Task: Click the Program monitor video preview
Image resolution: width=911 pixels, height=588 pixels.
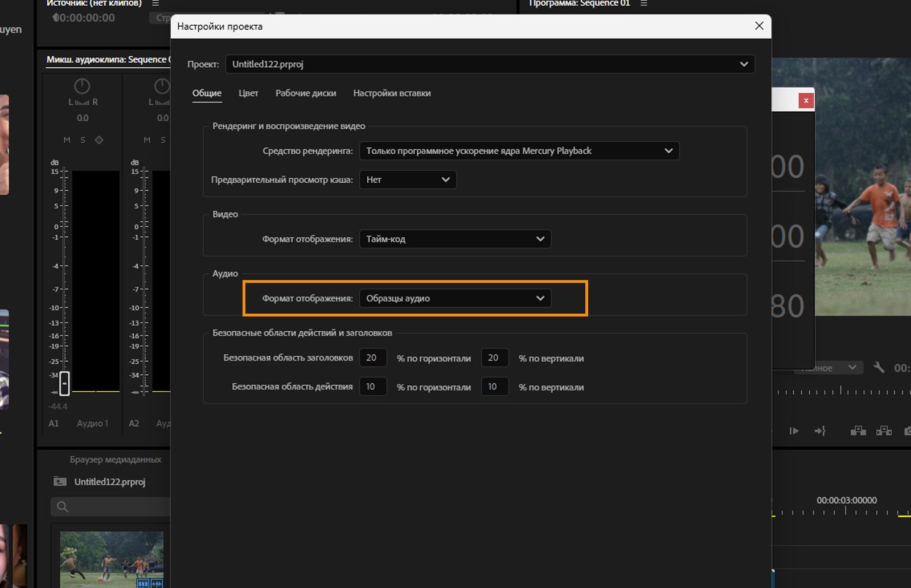Action: [x=863, y=187]
